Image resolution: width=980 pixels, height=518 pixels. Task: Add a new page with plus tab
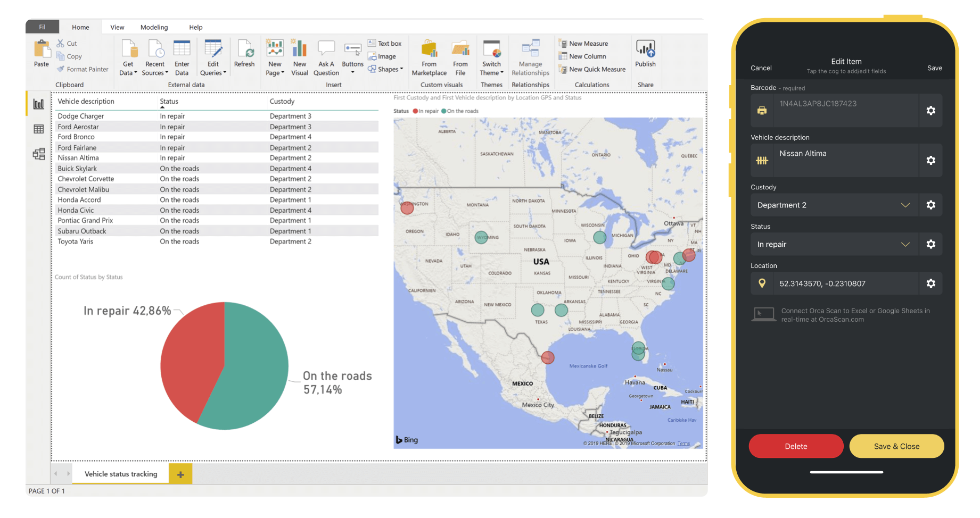[x=180, y=474]
